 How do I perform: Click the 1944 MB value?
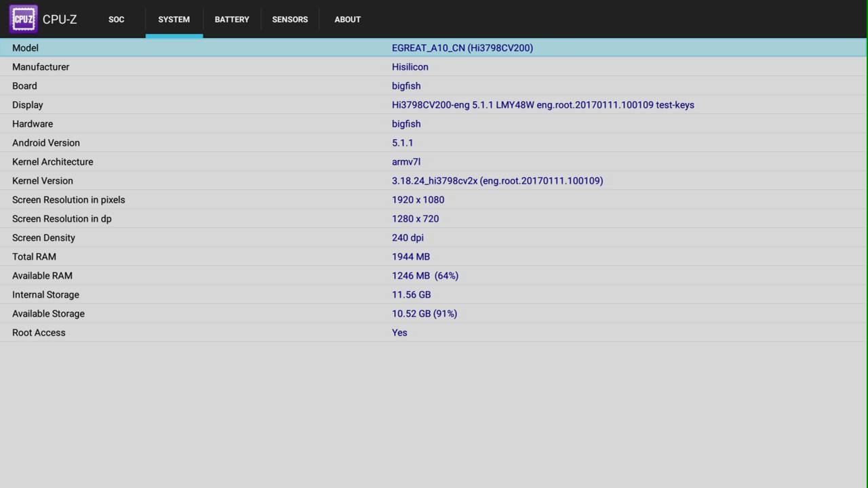click(411, 257)
